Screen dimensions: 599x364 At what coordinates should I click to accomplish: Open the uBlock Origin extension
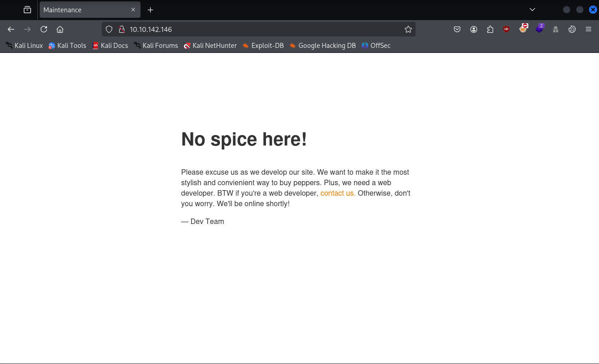506,29
